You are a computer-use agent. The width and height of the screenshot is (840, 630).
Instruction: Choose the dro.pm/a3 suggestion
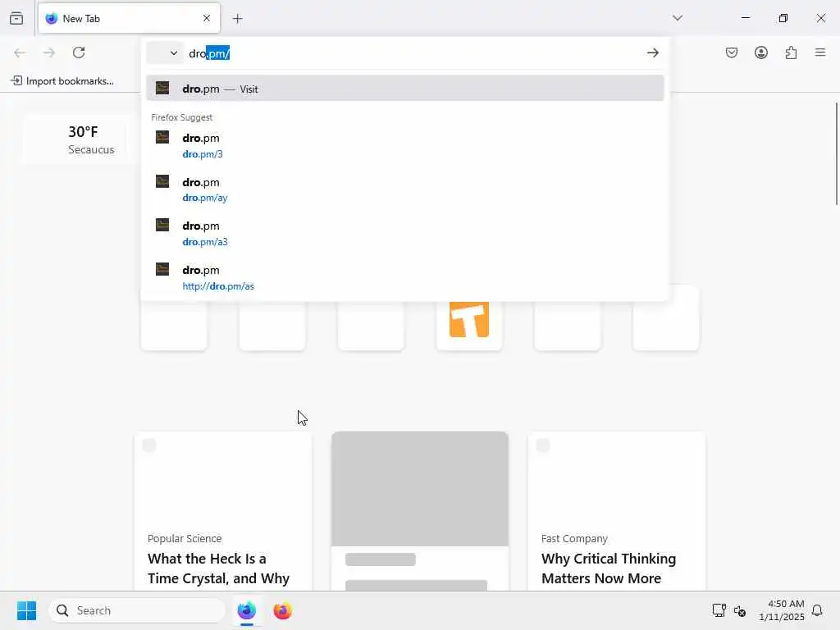pos(405,234)
